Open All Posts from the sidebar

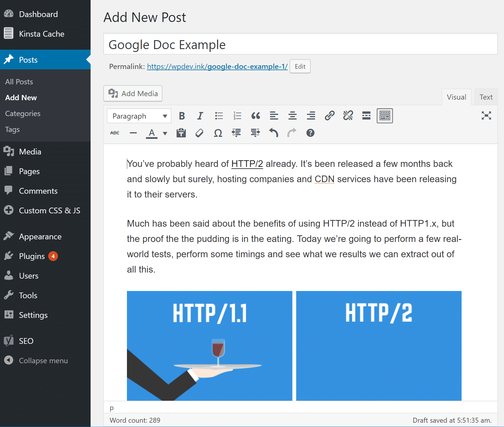[x=19, y=81]
